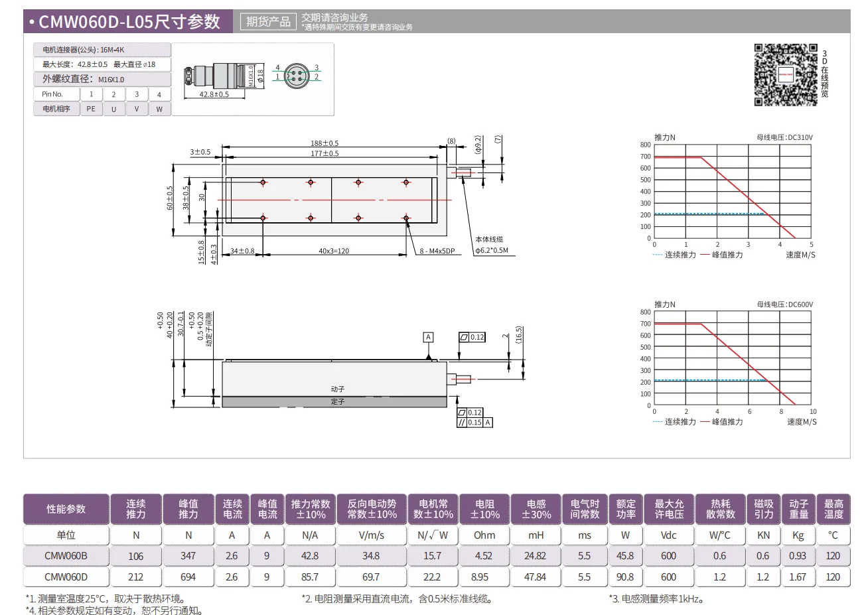Click the 交期请咨询业务 text
Screen dimensions: 868x615
pos(334,17)
